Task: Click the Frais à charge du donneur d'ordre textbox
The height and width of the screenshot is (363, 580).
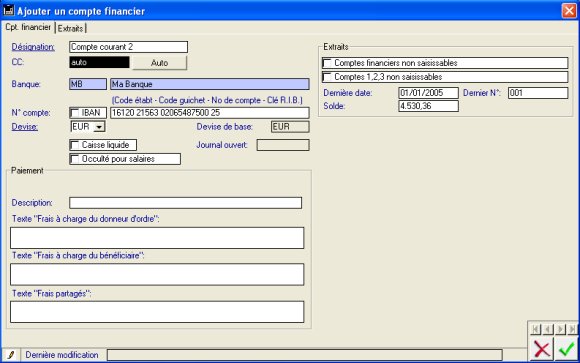Action: pyautogui.click(x=157, y=238)
